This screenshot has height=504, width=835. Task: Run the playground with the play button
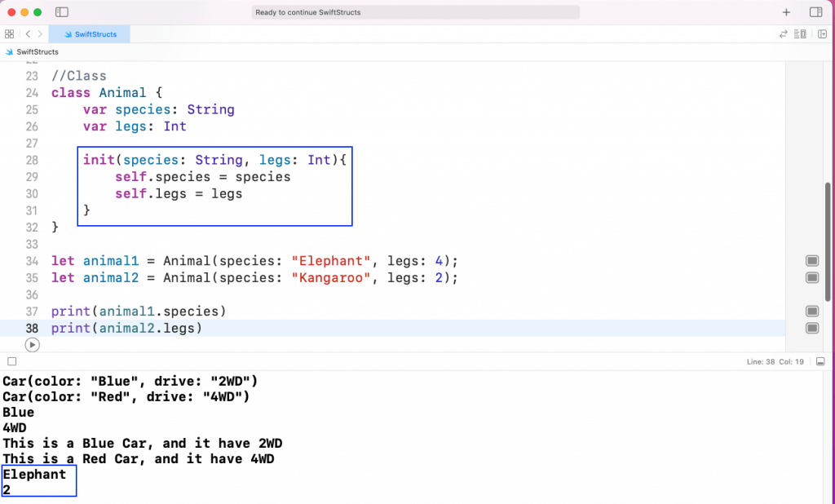click(32, 345)
